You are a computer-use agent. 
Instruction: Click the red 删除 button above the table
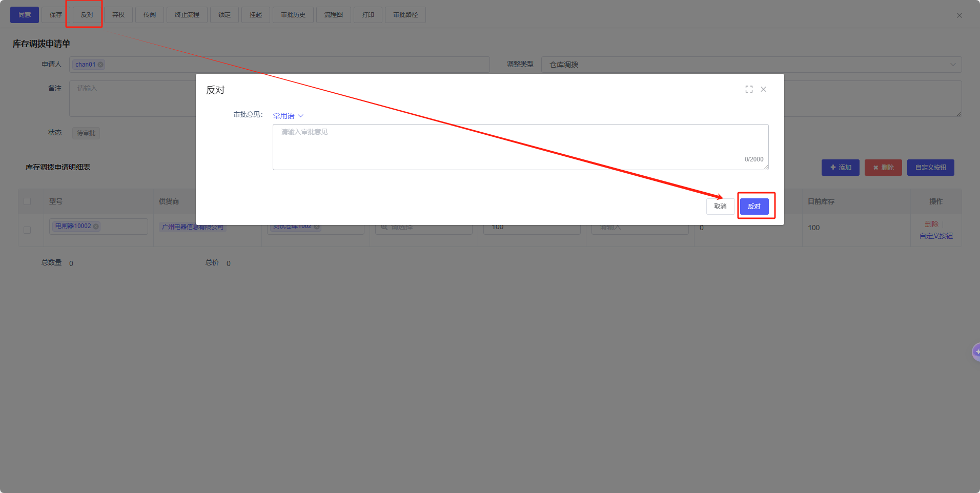[x=883, y=168]
